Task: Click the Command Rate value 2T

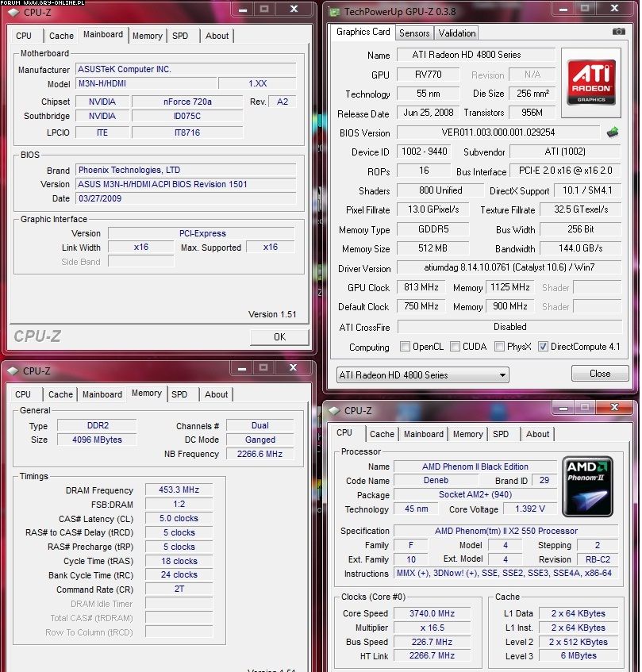Action: pos(179,589)
